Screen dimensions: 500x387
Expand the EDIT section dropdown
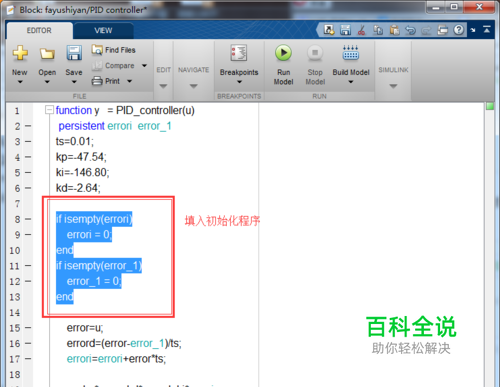(163, 86)
